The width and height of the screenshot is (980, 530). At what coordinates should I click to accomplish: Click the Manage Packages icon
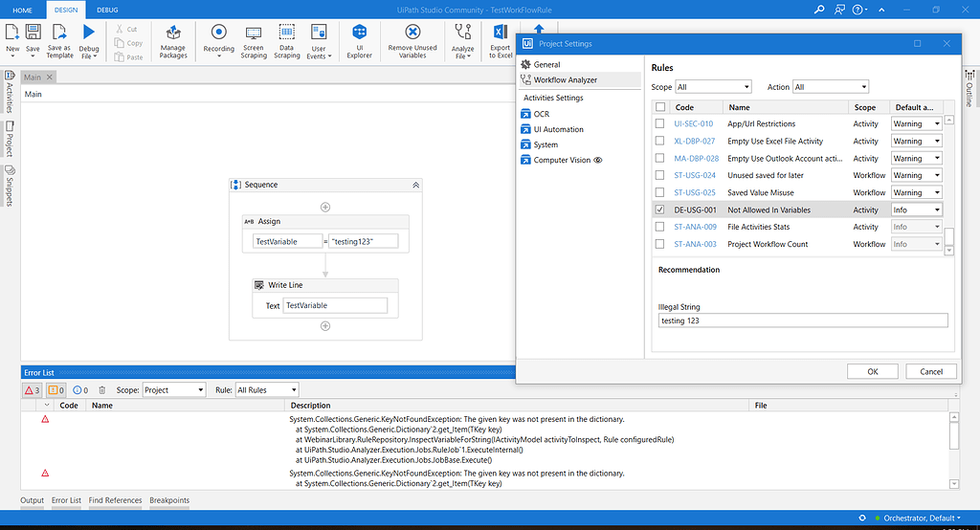coord(172,33)
